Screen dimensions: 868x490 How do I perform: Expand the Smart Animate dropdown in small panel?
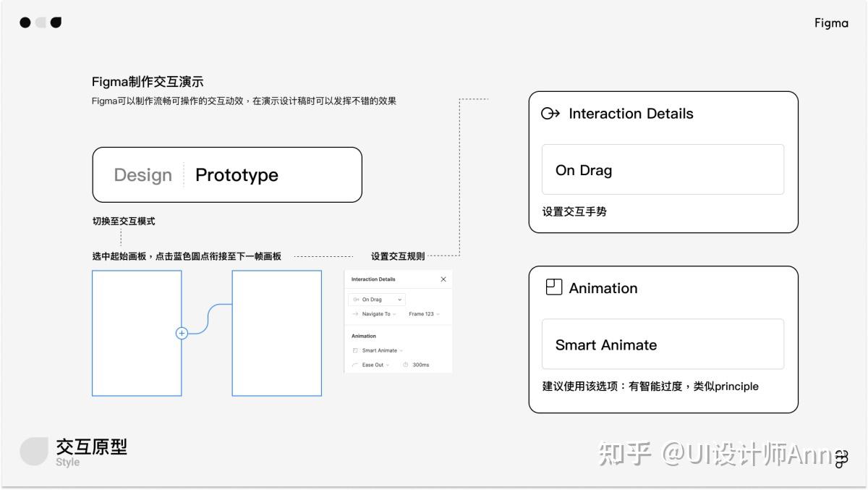pyautogui.click(x=383, y=350)
